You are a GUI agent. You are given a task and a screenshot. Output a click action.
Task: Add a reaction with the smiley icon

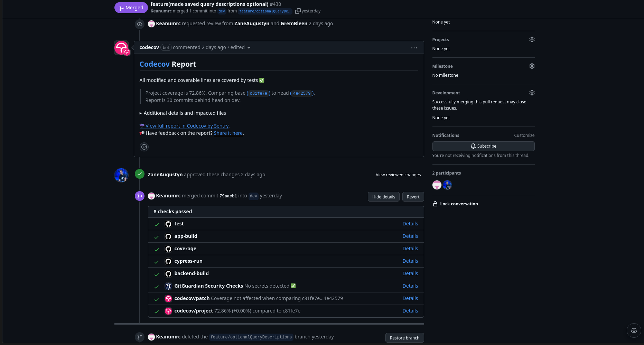coord(144,147)
